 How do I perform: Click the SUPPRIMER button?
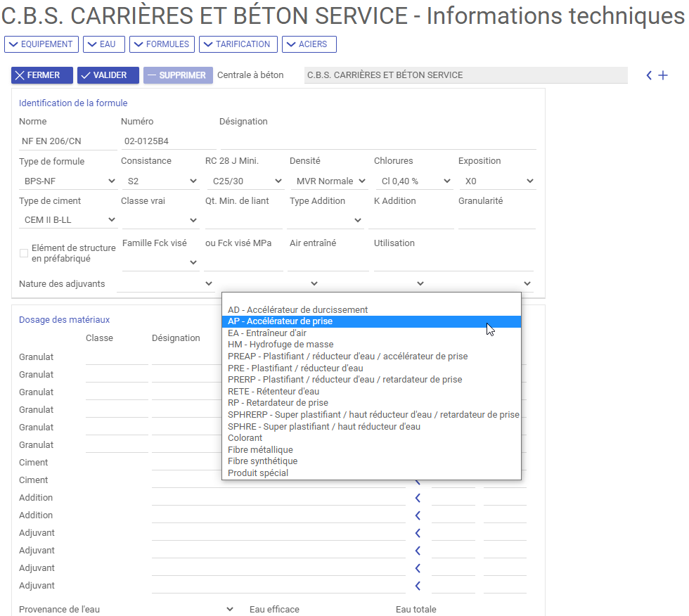[x=178, y=75]
